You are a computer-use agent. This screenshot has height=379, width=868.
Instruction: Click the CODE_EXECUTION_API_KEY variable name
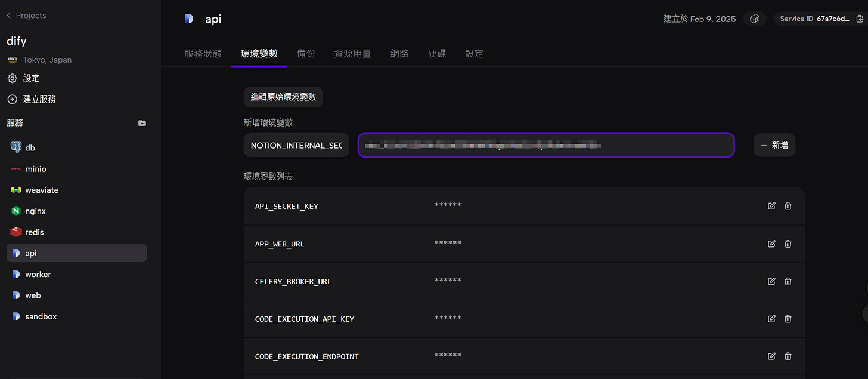[305, 319]
